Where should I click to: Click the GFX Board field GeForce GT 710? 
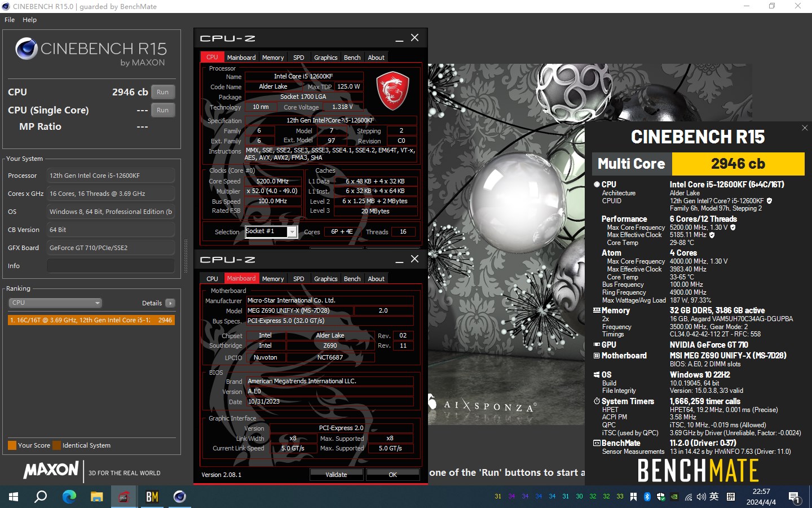click(x=111, y=248)
